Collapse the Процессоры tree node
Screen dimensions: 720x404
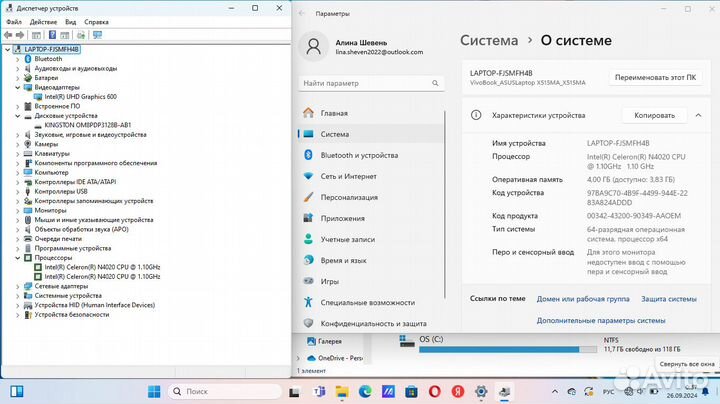19,257
